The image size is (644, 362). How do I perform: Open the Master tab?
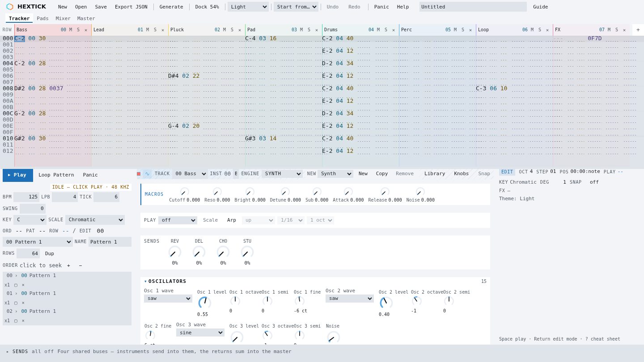pos(86,19)
